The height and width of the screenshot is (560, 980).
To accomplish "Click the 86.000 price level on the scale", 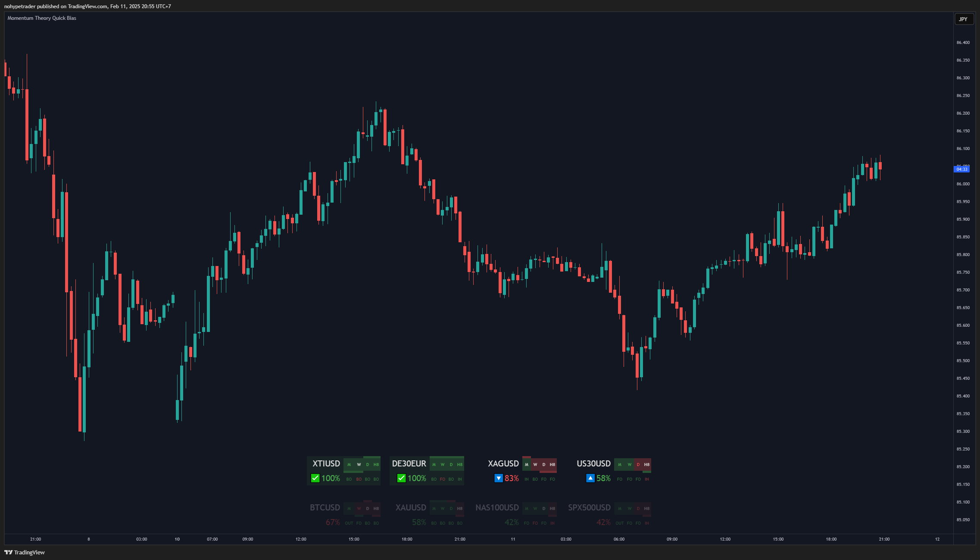I will (x=963, y=184).
